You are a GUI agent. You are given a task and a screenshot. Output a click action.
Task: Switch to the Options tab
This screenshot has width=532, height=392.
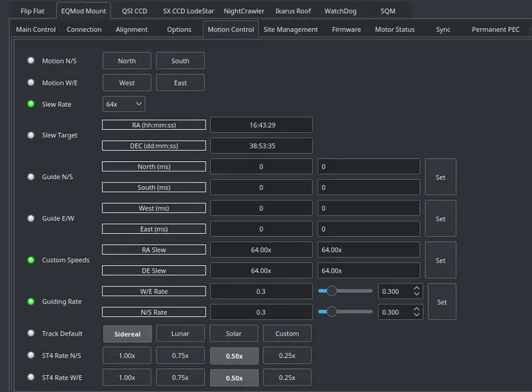point(179,30)
